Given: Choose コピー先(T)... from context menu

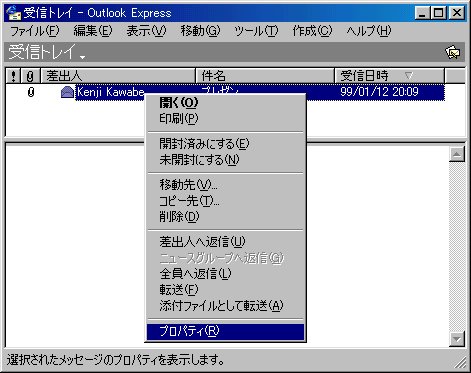Looking at the screenshot, I should (x=226, y=201).
